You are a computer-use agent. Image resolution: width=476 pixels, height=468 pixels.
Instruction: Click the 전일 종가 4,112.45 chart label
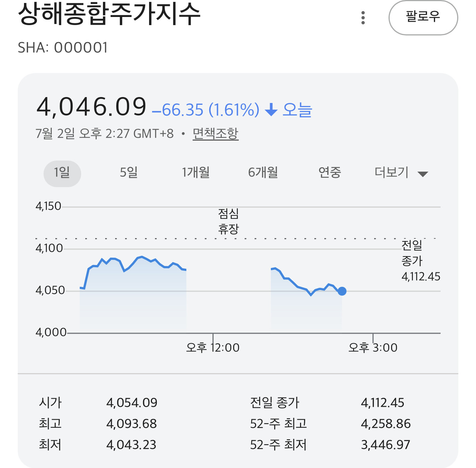[421, 261]
